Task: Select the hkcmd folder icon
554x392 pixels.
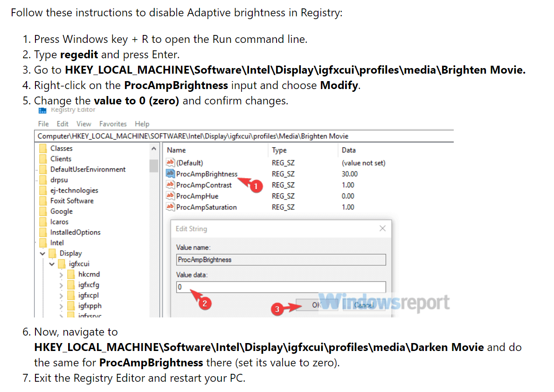Action: point(71,275)
